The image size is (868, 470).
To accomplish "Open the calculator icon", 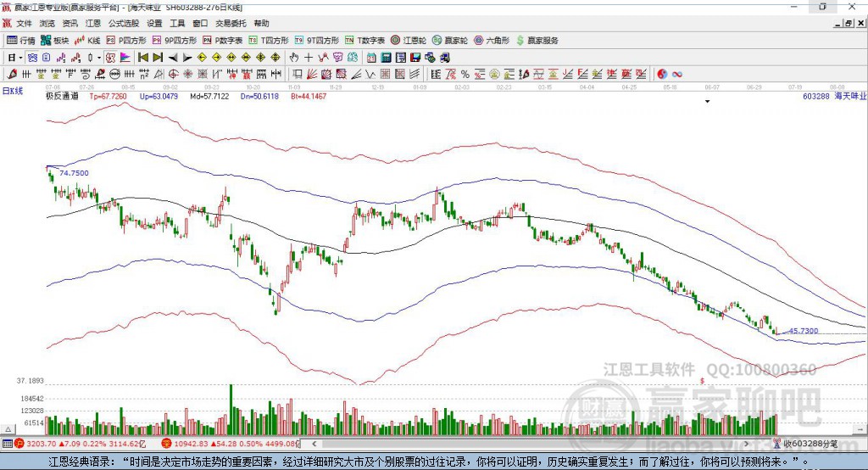I will (387, 58).
